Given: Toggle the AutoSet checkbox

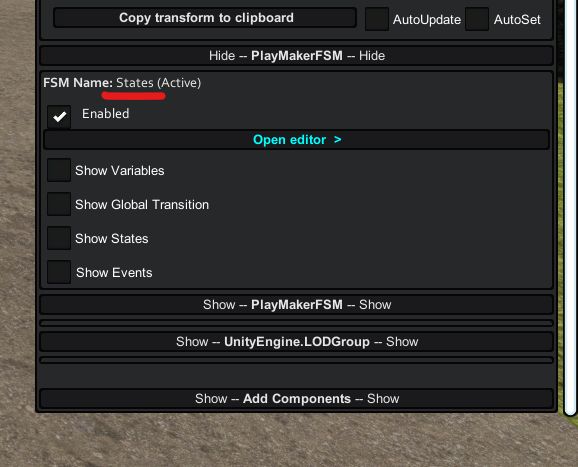Looking at the screenshot, I should (477, 19).
